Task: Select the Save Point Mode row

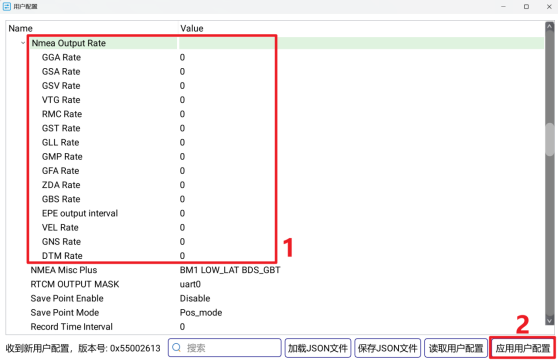Action: tap(275, 313)
